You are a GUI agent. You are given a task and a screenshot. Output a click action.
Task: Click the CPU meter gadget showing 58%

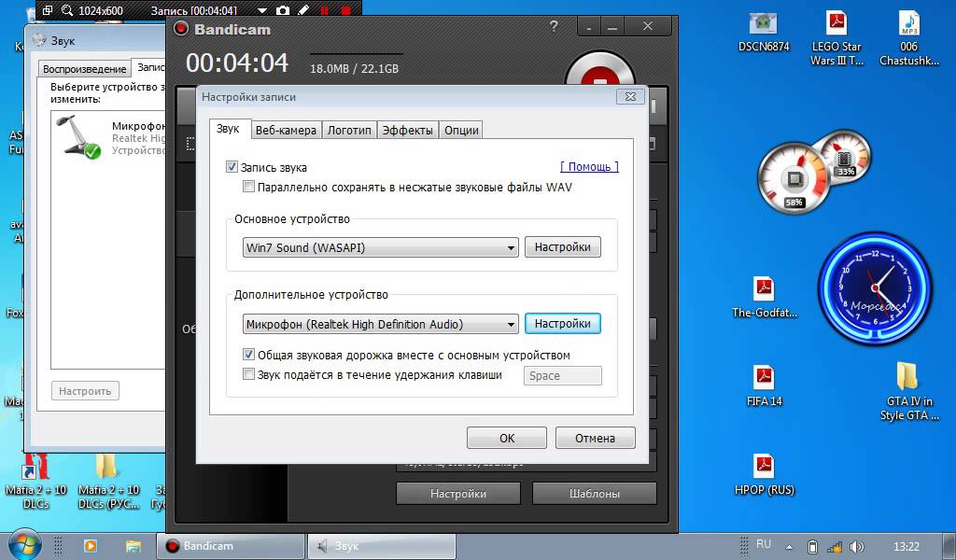pos(794,178)
